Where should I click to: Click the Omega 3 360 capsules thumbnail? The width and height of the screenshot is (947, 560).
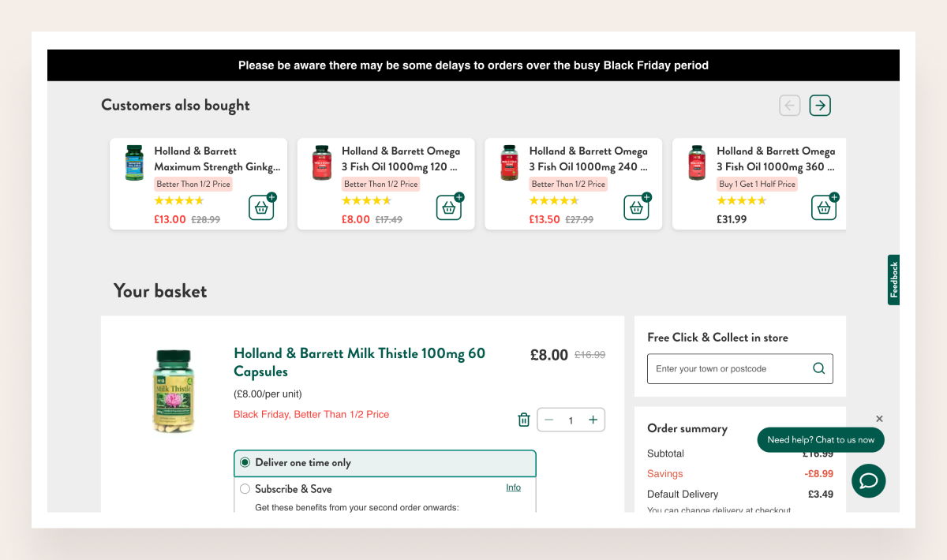pos(697,162)
